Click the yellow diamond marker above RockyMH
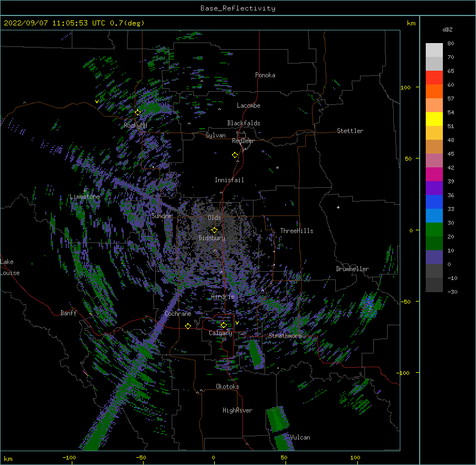Screen dimensions: 476x465 (138, 113)
